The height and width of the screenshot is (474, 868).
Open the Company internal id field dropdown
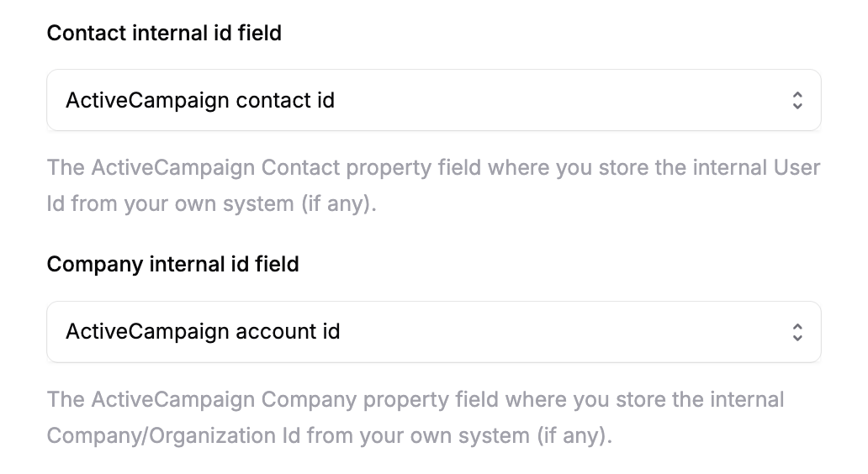coord(433,332)
